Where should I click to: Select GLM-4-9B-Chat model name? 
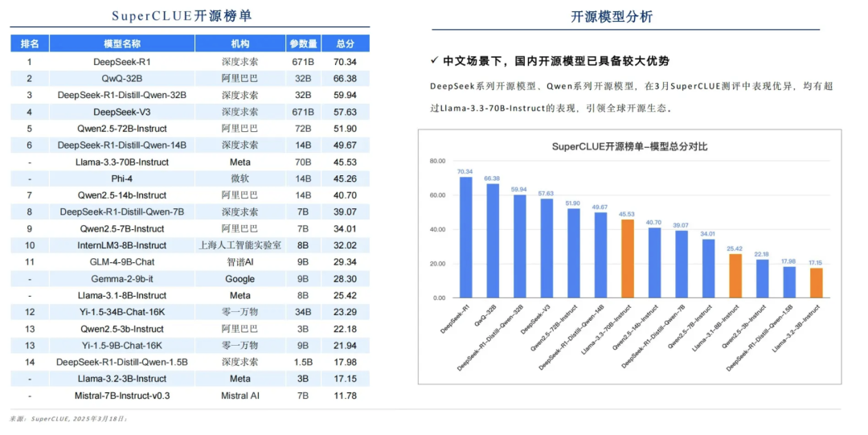122,262
